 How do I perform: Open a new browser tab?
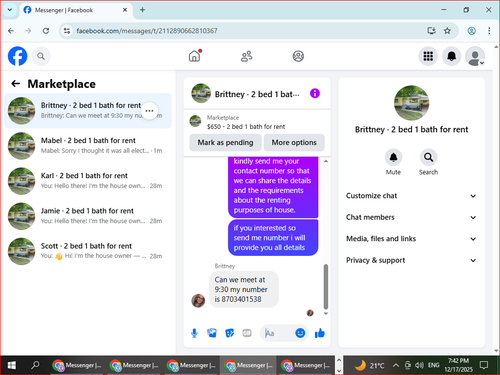pyautogui.click(x=142, y=10)
